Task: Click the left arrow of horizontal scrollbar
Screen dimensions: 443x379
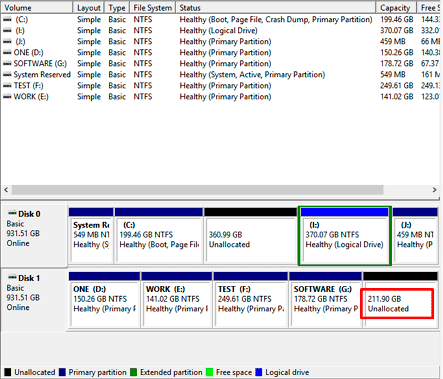Action: coord(6,190)
